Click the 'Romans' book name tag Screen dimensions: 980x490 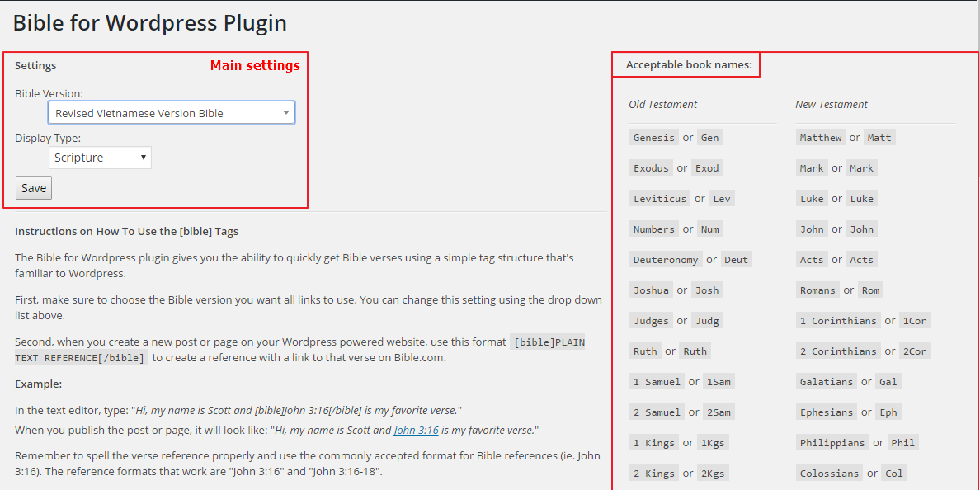coord(817,290)
